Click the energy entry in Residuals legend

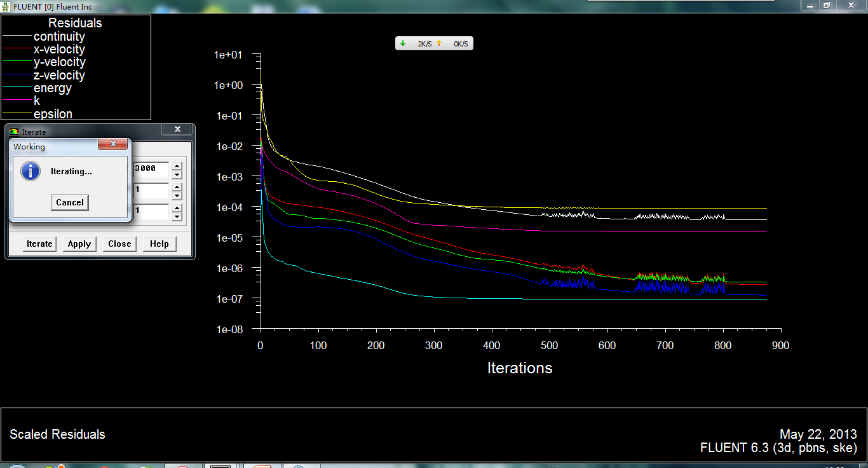(52, 88)
